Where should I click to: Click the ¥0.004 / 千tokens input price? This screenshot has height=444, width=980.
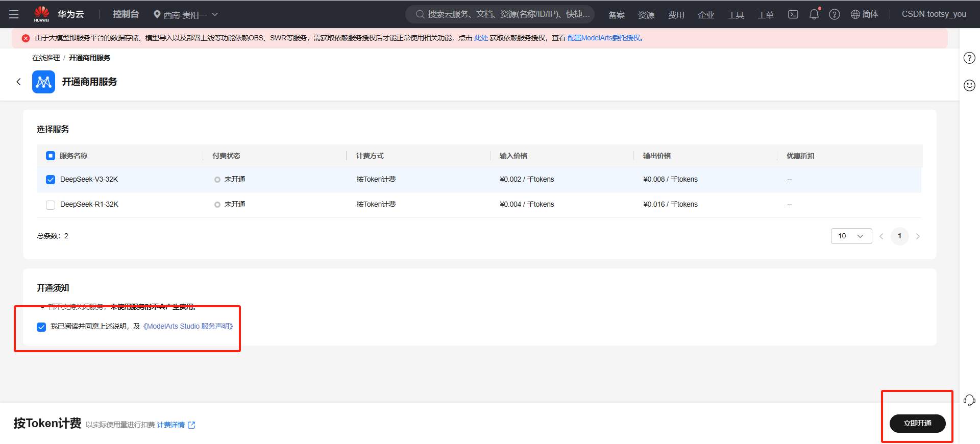(x=527, y=204)
